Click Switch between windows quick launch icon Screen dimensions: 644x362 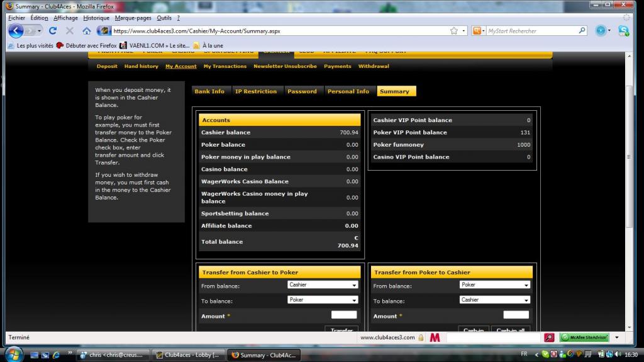click(x=45, y=354)
